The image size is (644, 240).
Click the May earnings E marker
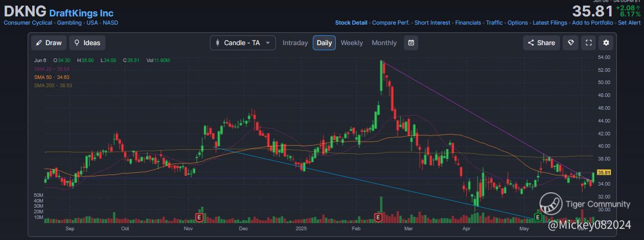click(538, 218)
